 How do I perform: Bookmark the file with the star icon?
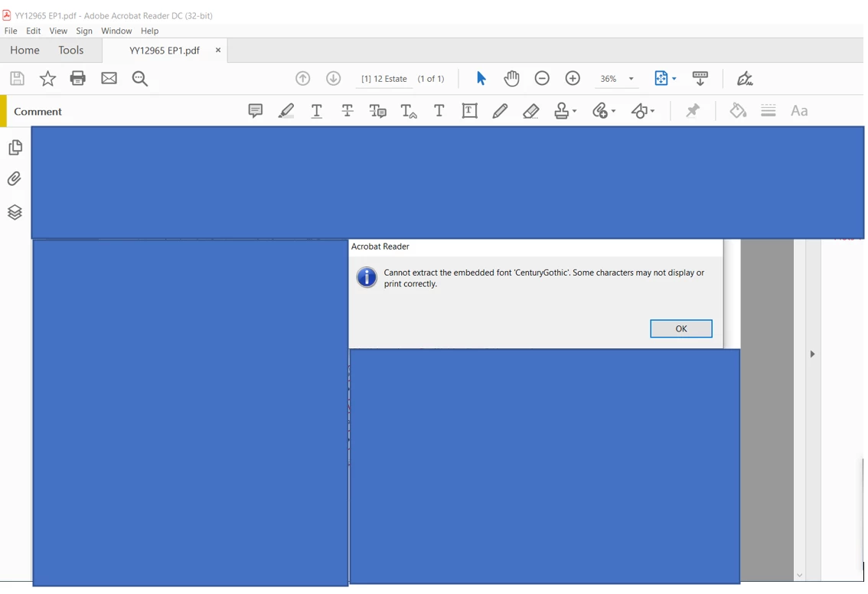coord(47,79)
